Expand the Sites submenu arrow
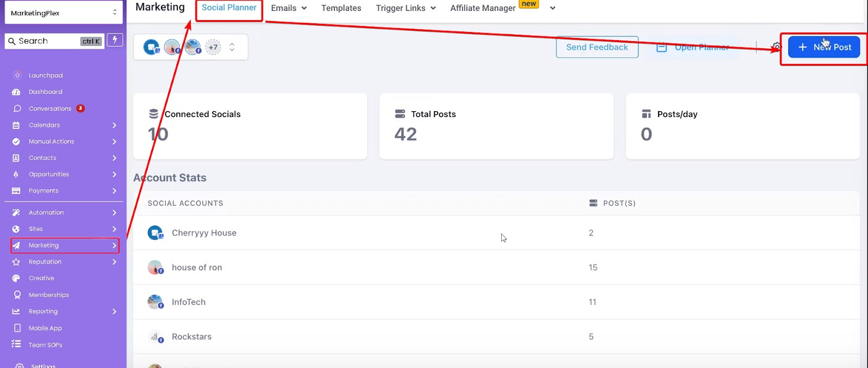This screenshot has height=368, width=868. pyautogui.click(x=114, y=229)
